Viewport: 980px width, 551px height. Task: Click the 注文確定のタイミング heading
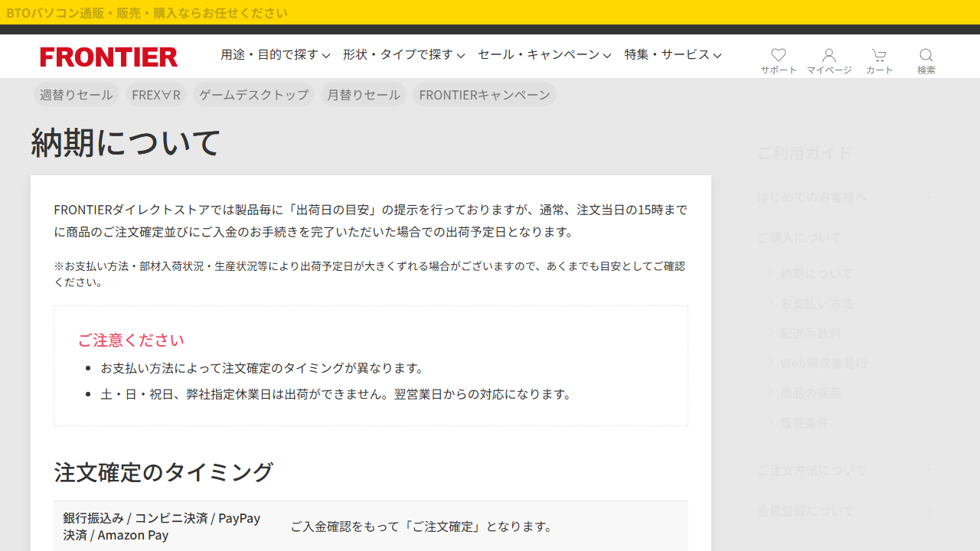coord(163,471)
